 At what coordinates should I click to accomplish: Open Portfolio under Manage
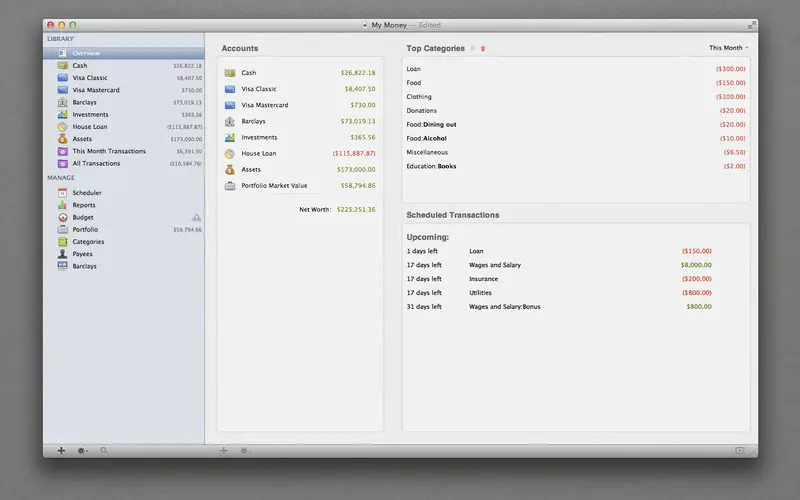(x=124, y=230)
